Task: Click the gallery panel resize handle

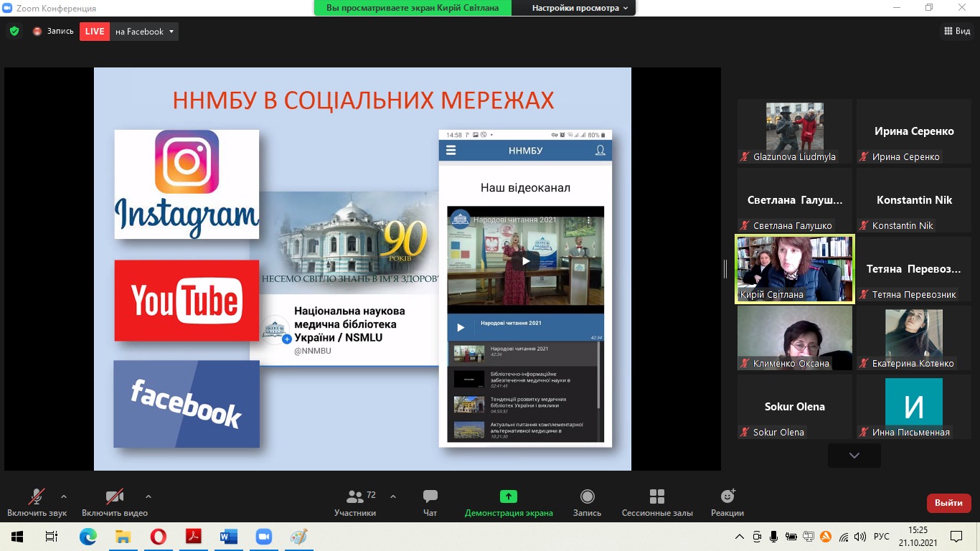Action: 725,269
